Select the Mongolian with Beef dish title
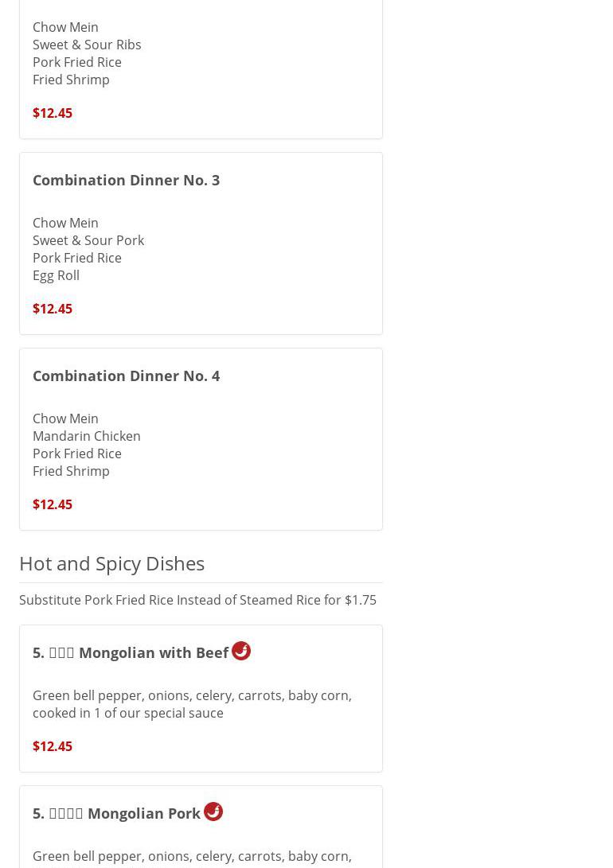This screenshot has width=613, height=868. (131, 652)
